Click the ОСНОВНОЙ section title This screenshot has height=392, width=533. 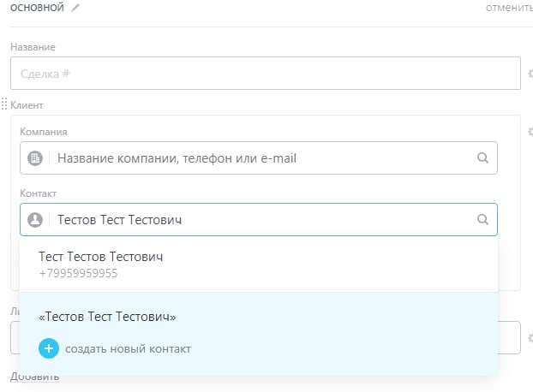(37, 8)
